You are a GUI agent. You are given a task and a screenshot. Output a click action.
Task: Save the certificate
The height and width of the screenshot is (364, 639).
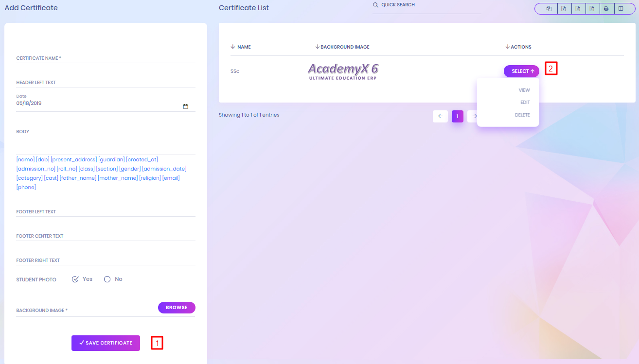pyautogui.click(x=106, y=343)
